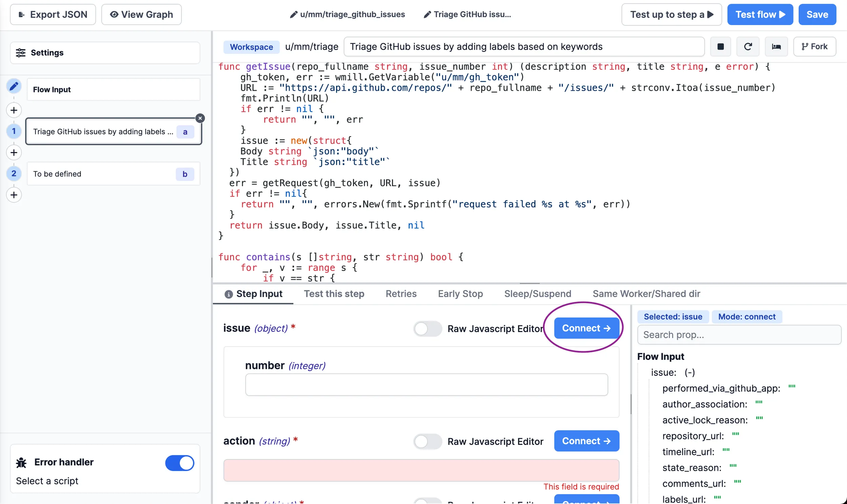Click the Search prop input field
This screenshot has height=504, width=847.
point(739,335)
